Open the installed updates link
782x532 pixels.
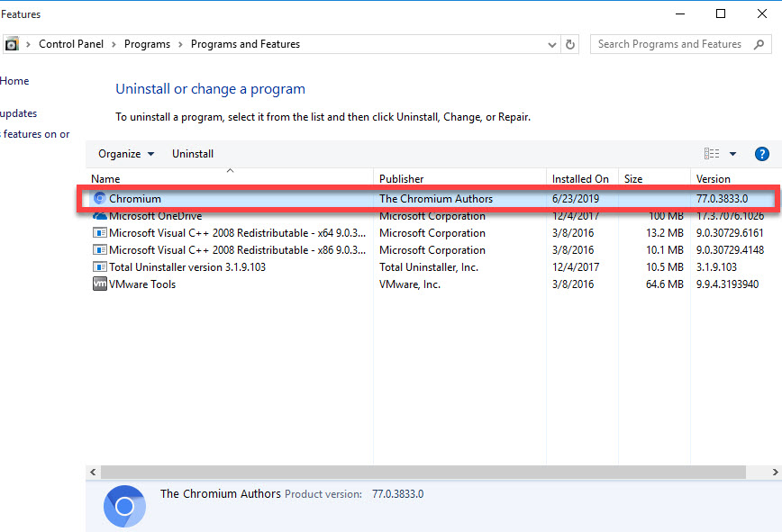point(18,113)
